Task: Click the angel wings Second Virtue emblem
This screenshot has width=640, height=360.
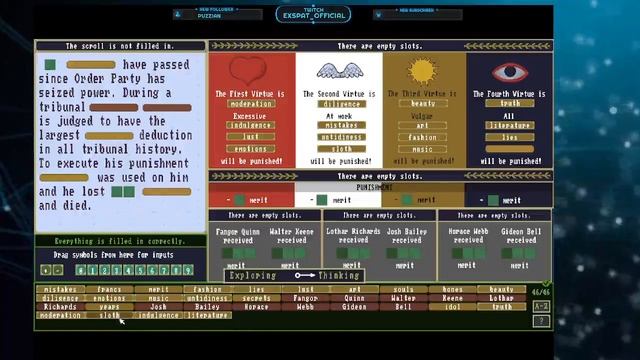Action: pos(340,71)
